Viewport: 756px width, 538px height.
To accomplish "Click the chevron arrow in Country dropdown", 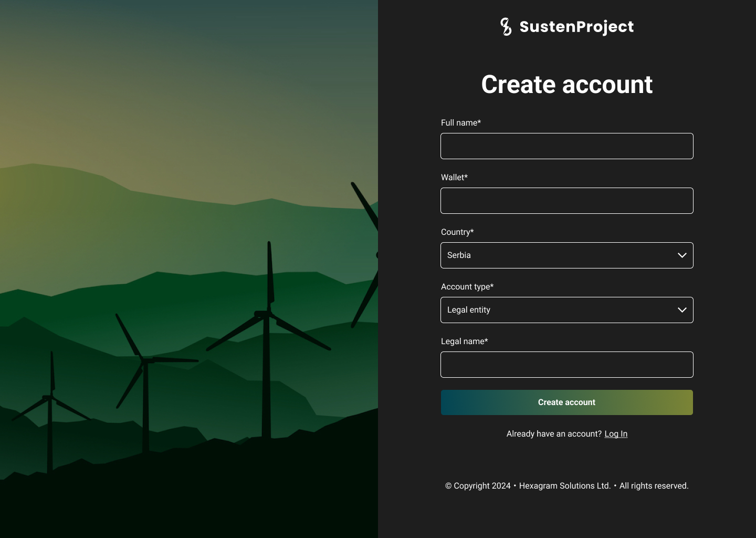I will (x=682, y=255).
